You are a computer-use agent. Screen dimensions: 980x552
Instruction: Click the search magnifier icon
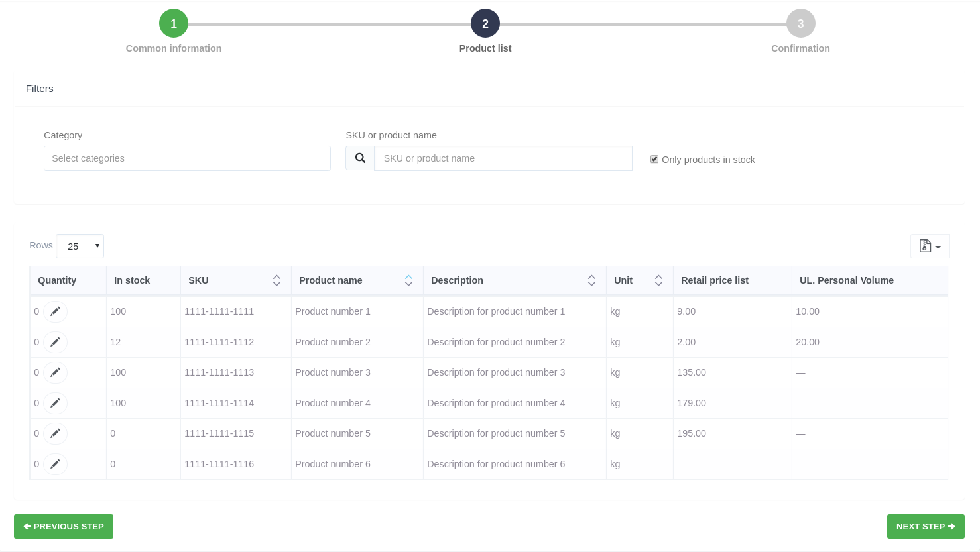360,158
